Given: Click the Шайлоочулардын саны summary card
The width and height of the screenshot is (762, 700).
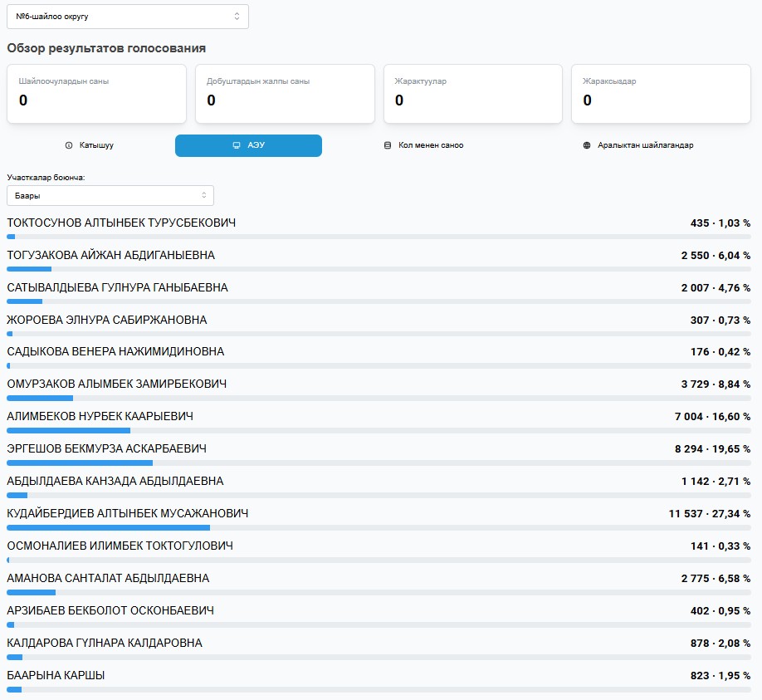Looking at the screenshot, I should pyautogui.click(x=96, y=94).
